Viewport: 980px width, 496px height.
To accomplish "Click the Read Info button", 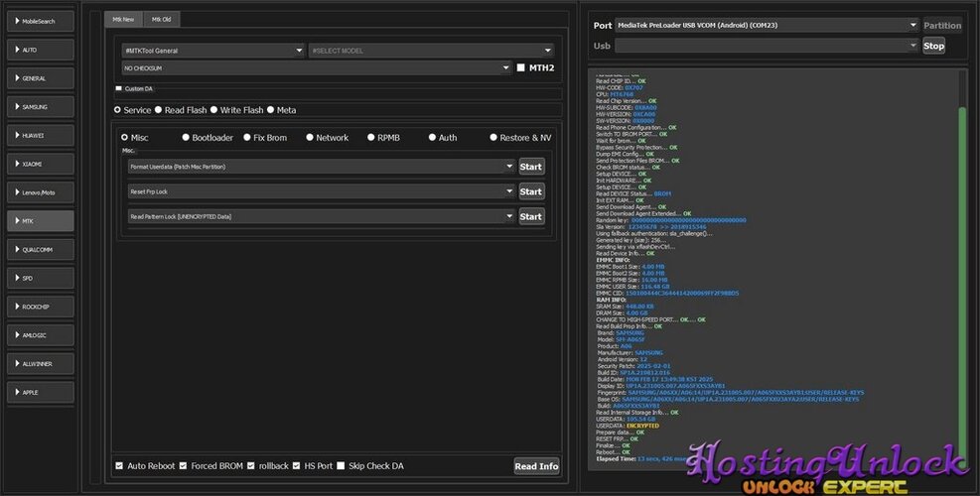I will tap(536, 466).
